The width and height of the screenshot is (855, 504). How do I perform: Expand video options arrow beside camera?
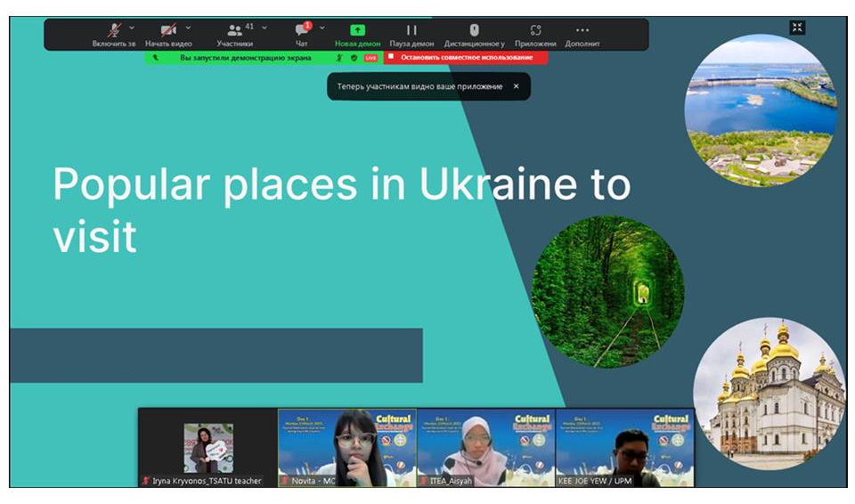(x=188, y=28)
